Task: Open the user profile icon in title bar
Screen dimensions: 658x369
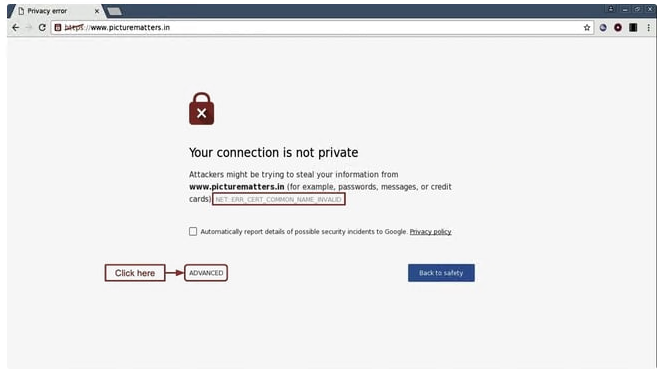Action: (611, 9)
